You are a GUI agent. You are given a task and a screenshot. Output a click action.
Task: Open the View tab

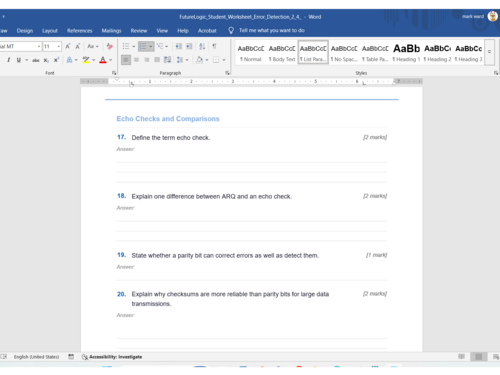point(162,30)
